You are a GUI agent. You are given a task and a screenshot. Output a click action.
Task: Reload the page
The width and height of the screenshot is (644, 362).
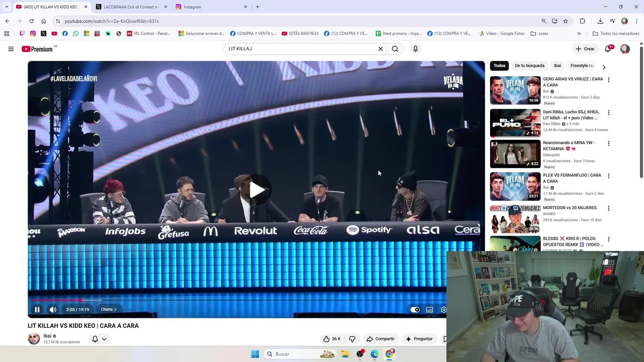(x=31, y=21)
